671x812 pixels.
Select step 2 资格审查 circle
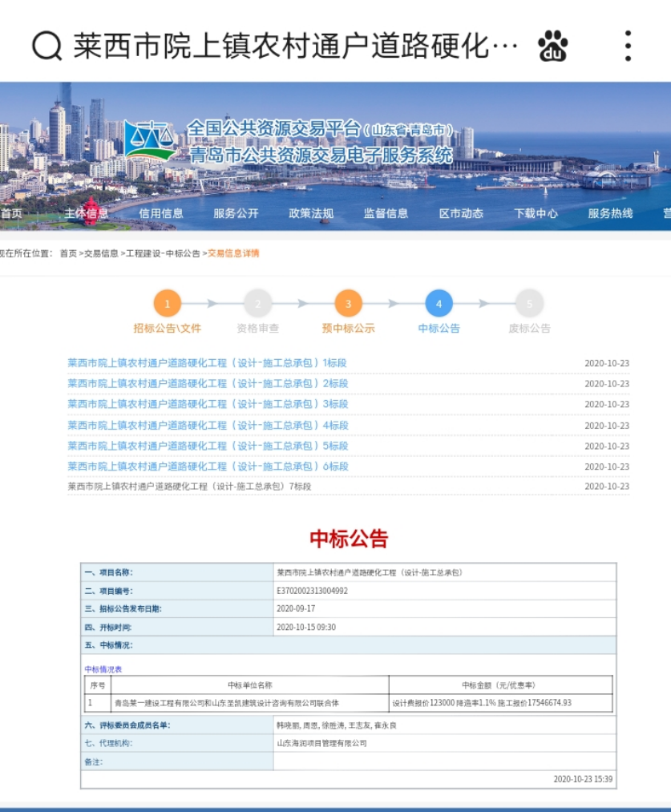[x=257, y=304]
